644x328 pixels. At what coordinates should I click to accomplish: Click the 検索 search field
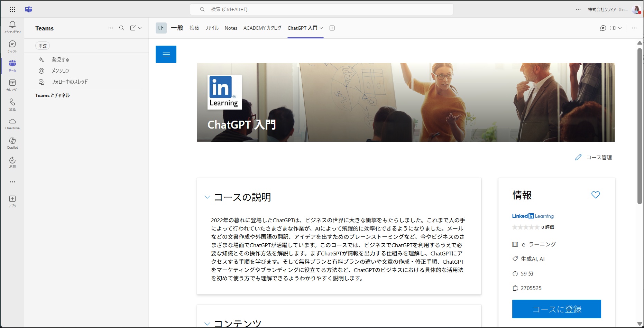tap(322, 9)
